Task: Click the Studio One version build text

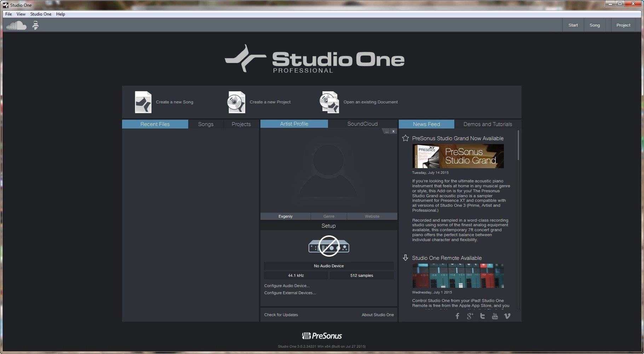Action: point(322,347)
